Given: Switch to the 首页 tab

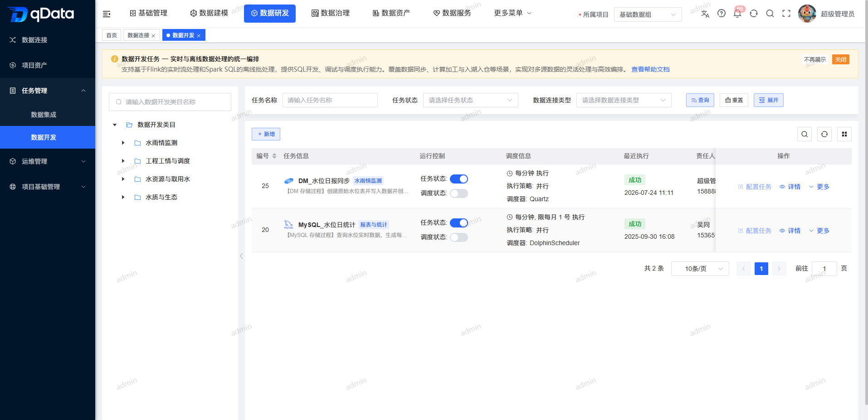Looking at the screenshot, I should (112, 35).
